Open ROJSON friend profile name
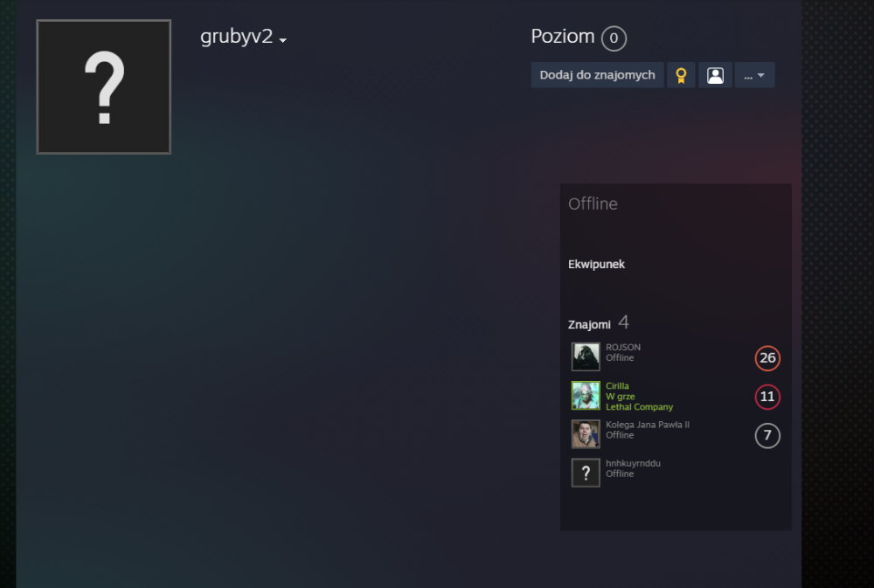The image size is (874, 588). 623,347
